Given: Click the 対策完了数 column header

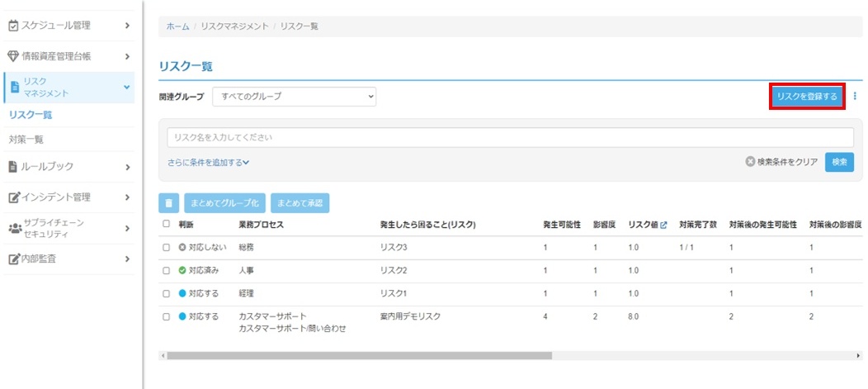Looking at the screenshot, I should point(698,225).
